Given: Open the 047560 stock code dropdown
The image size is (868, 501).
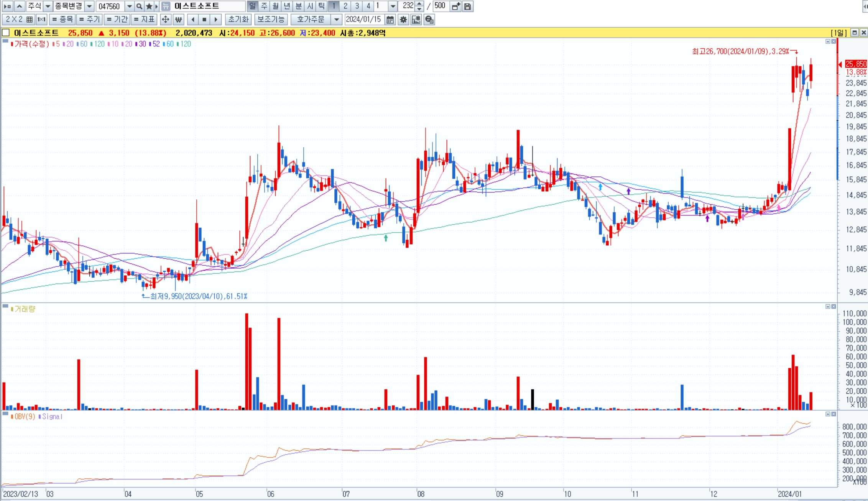Looking at the screenshot, I should coord(129,6).
